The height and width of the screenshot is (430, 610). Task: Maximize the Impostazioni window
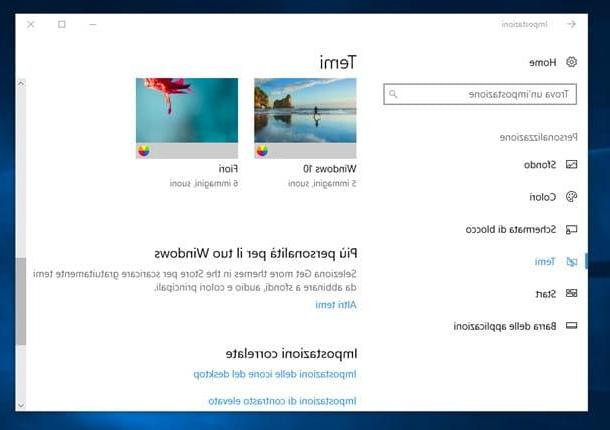61,25
